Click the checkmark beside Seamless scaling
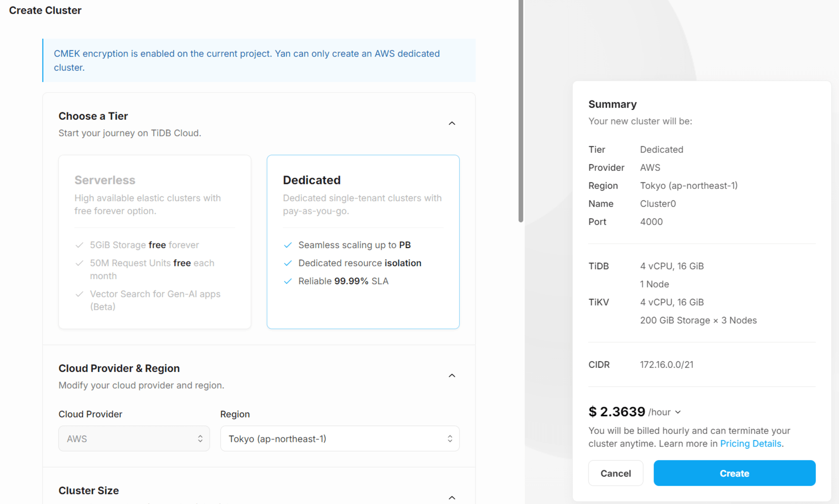The image size is (839, 504). point(288,245)
